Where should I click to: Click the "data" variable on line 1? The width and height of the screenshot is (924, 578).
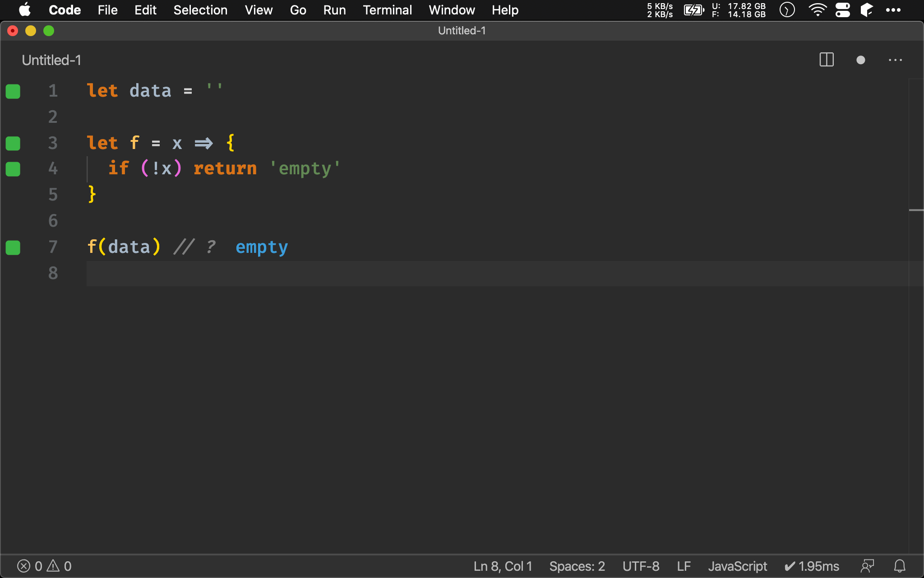[x=150, y=91]
